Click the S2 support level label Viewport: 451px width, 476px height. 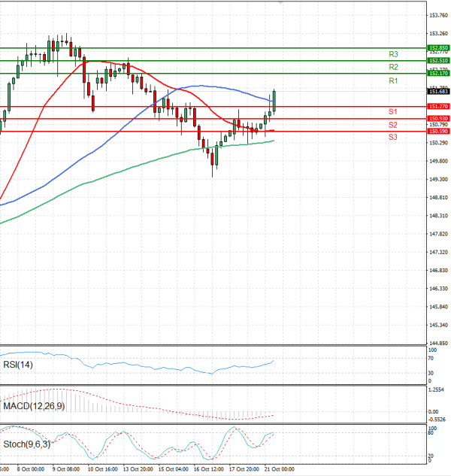(x=393, y=125)
